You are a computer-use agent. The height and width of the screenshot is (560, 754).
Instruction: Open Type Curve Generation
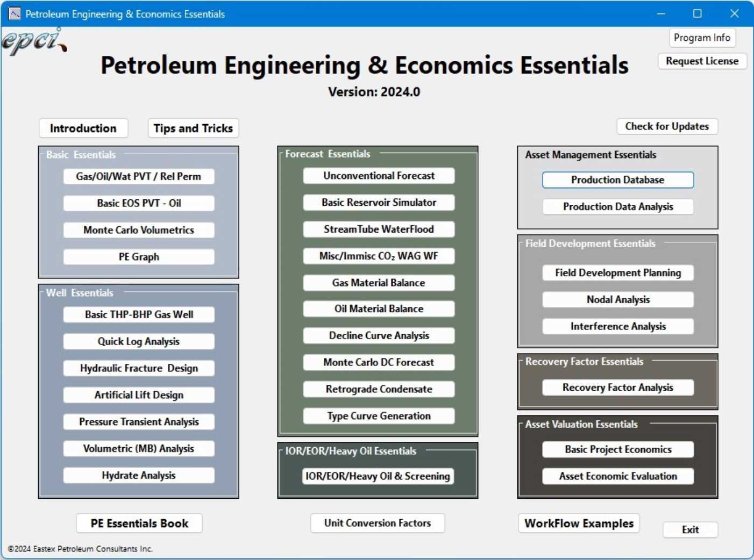[x=379, y=416]
